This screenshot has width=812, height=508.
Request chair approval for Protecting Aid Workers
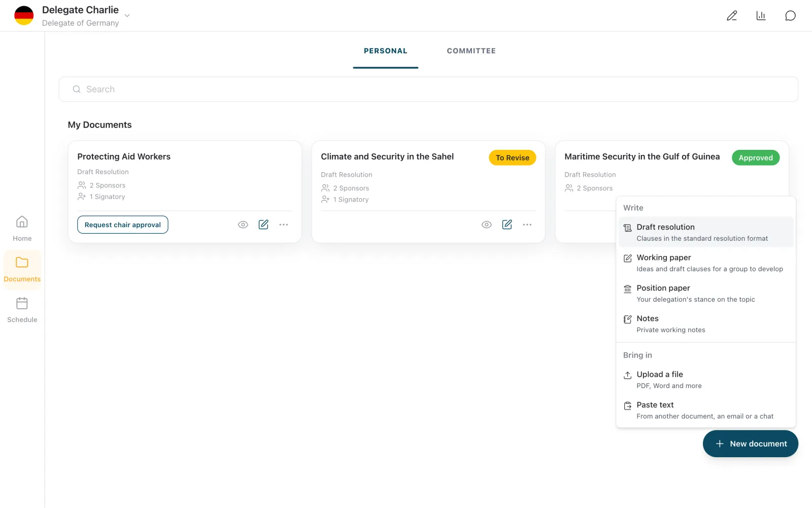(123, 225)
